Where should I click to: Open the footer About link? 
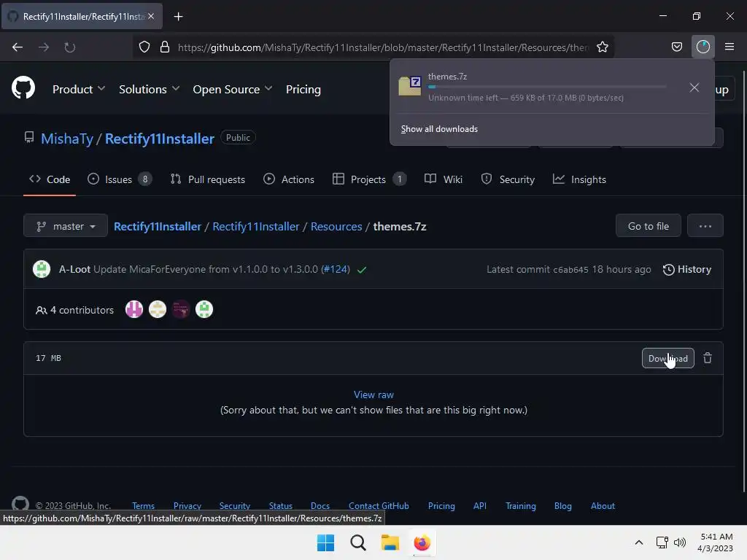point(603,506)
